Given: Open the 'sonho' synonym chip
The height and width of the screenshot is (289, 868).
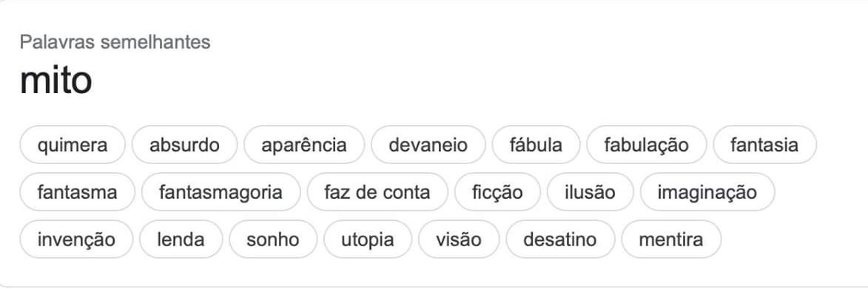Looking at the screenshot, I should pyautogui.click(x=273, y=239).
